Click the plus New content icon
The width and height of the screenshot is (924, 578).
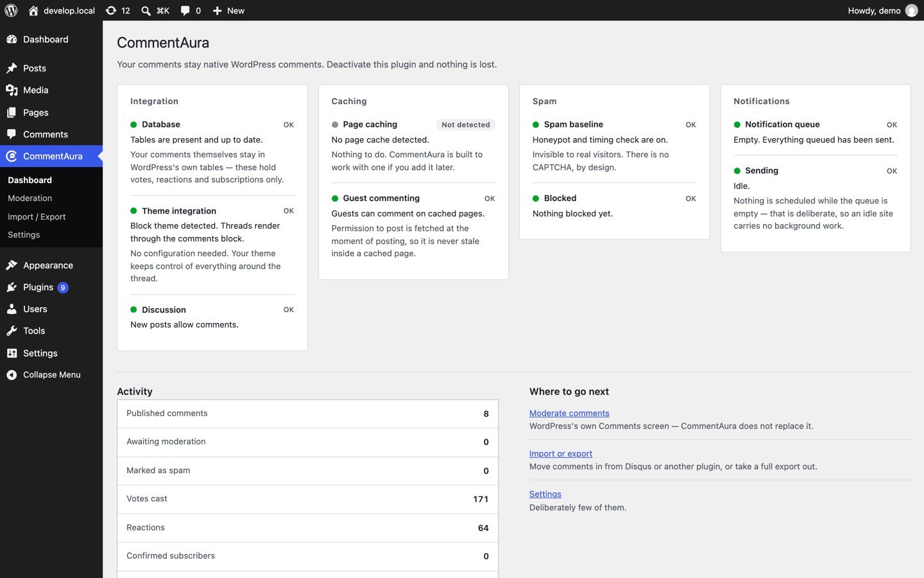point(217,10)
